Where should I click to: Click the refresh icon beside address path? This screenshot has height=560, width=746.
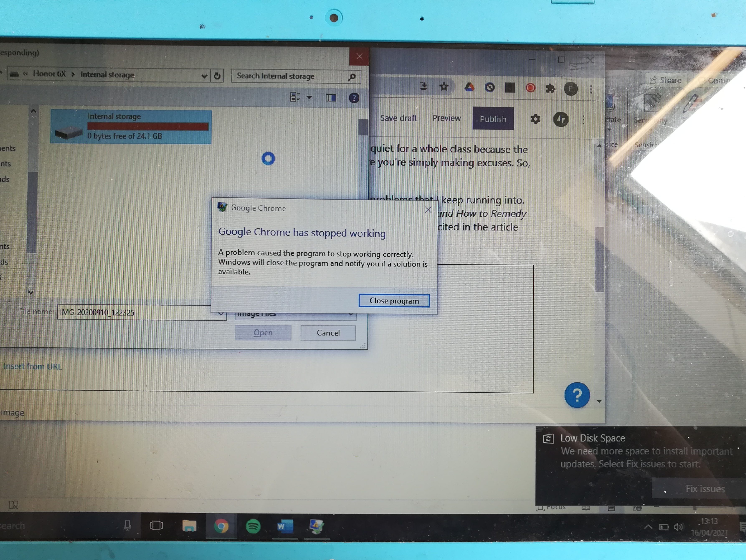tap(217, 76)
